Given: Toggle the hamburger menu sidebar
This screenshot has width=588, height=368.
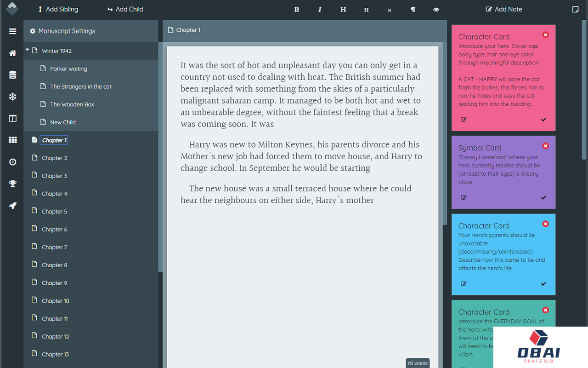Looking at the screenshot, I should [x=12, y=31].
